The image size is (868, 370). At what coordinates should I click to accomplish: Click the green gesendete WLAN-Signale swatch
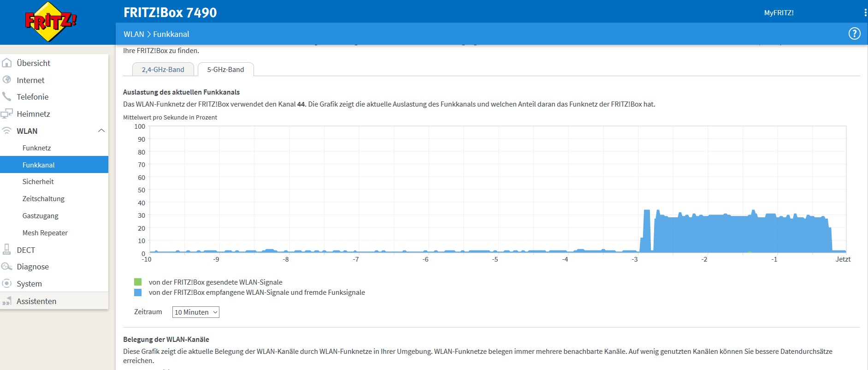click(138, 282)
